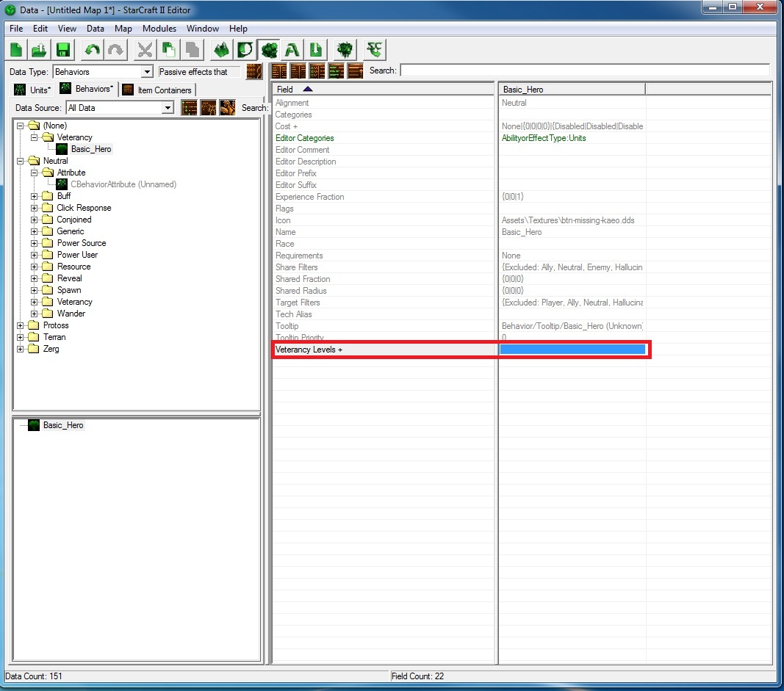Screen dimensions: 784x691
Task: Select the Share Filters field row
Action: point(383,267)
